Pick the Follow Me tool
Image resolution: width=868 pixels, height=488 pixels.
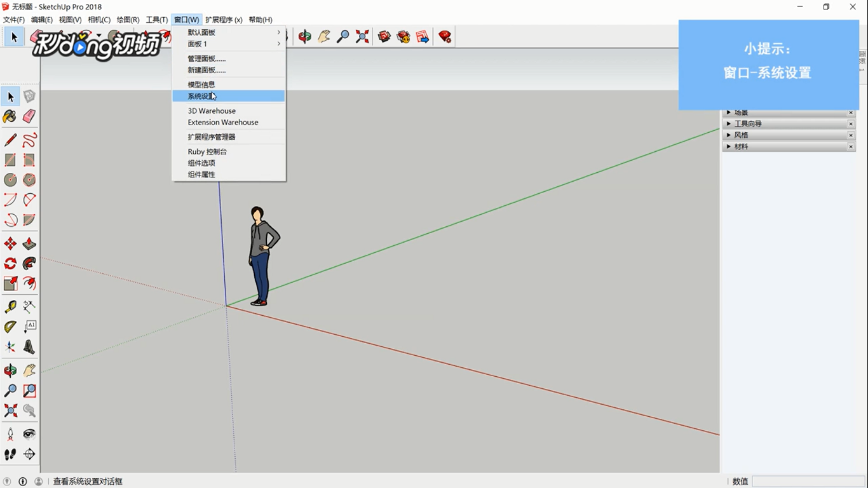pos(29,264)
